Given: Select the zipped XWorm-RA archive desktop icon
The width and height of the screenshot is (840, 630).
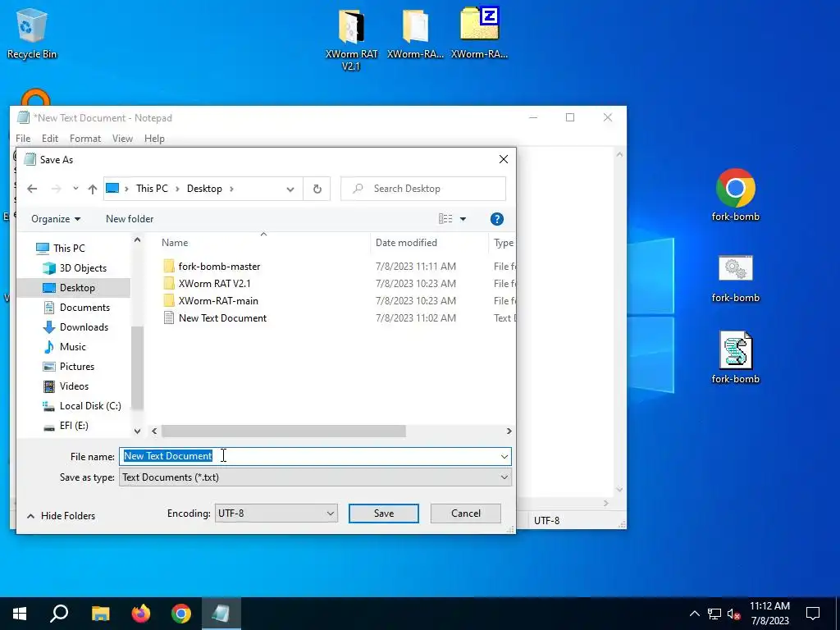Looking at the screenshot, I should pos(479,33).
